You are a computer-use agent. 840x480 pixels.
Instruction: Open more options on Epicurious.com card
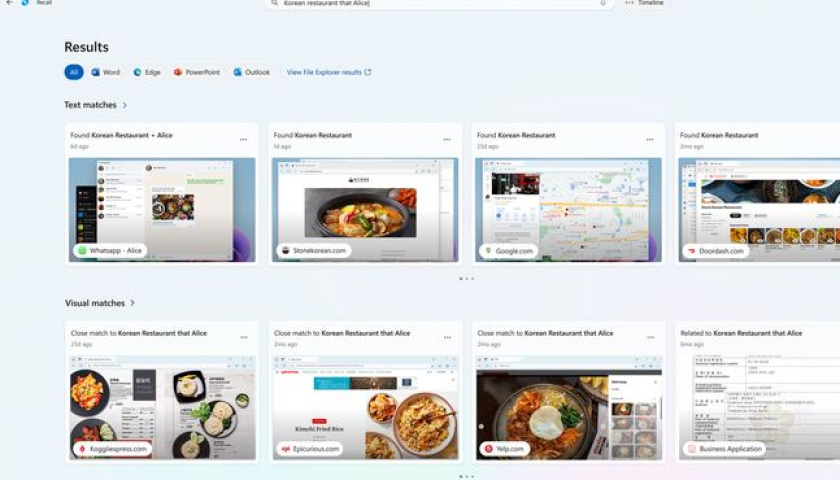click(x=447, y=338)
